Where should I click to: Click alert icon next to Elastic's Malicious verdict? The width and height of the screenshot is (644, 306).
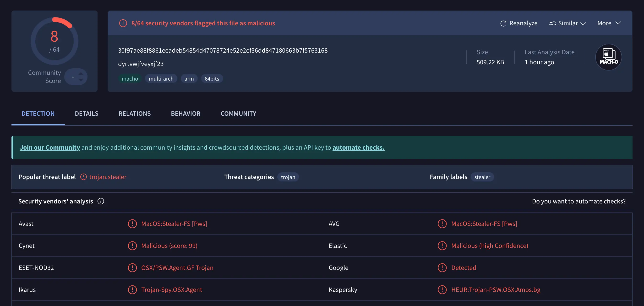pos(442,246)
